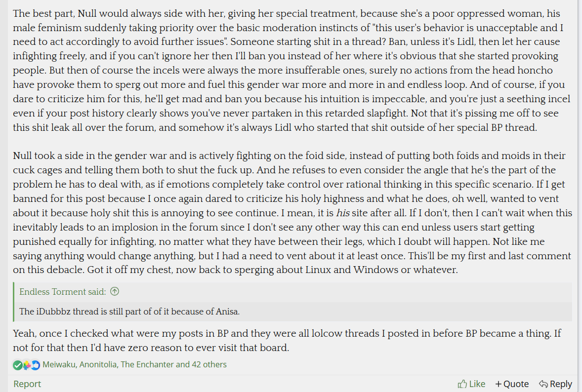Click the quoted iDubbbz thread text block
582x392 pixels.
129,312
